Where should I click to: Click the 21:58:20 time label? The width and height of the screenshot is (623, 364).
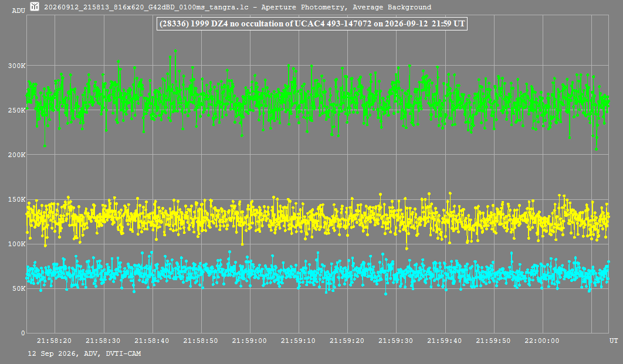pos(55,341)
